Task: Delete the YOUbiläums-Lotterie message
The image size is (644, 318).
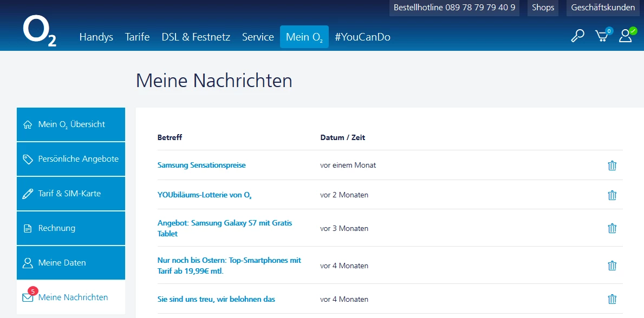Action: pos(612,195)
